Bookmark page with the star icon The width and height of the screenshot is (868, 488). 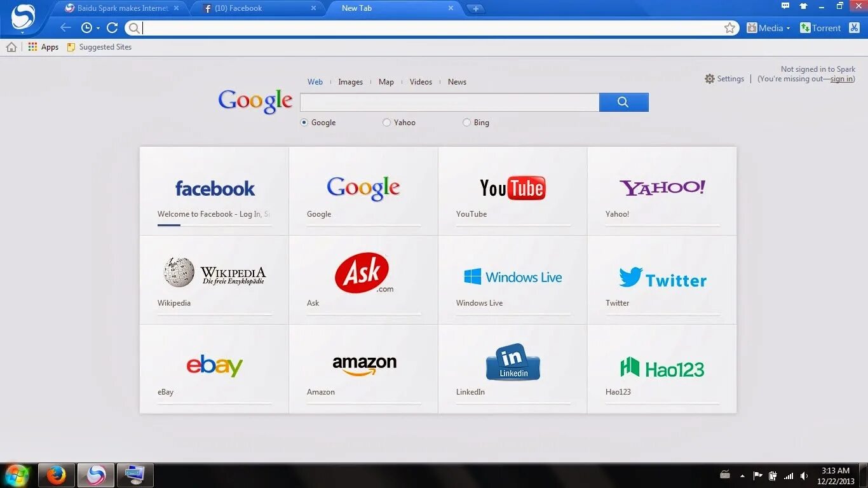[730, 28]
